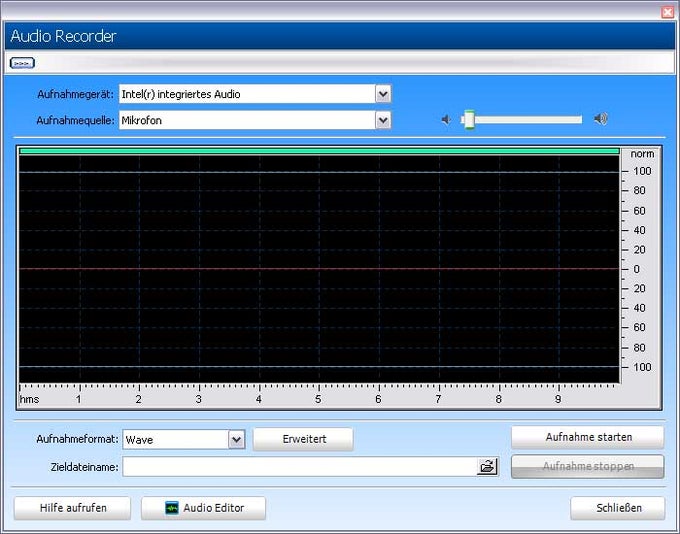Image resolution: width=680 pixels, height=534 pixels.
Task: Click the black waveform display area
Action: pos(319,269)
